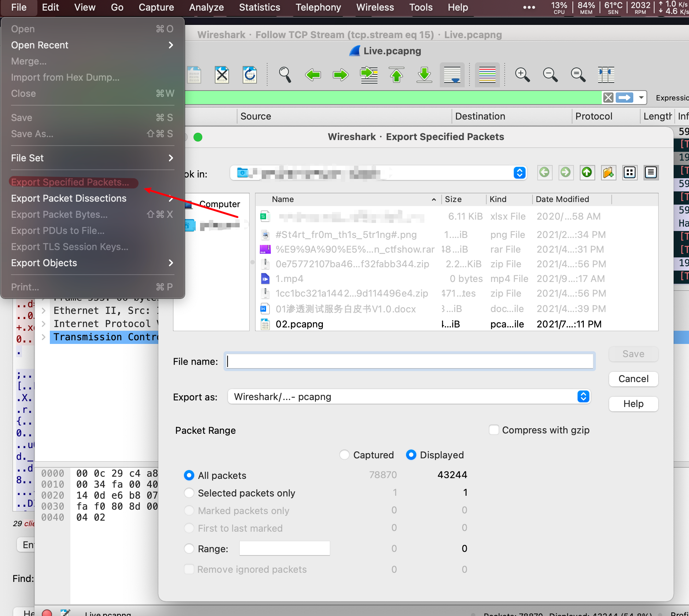
Task: Expand Transmission Control tree row
Action: coord(44,337)
